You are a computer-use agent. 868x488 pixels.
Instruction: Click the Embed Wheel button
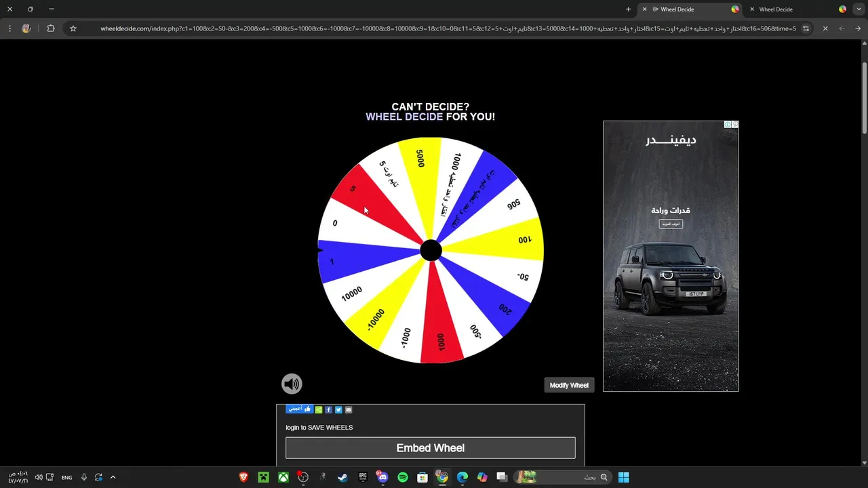click(431, 448)
